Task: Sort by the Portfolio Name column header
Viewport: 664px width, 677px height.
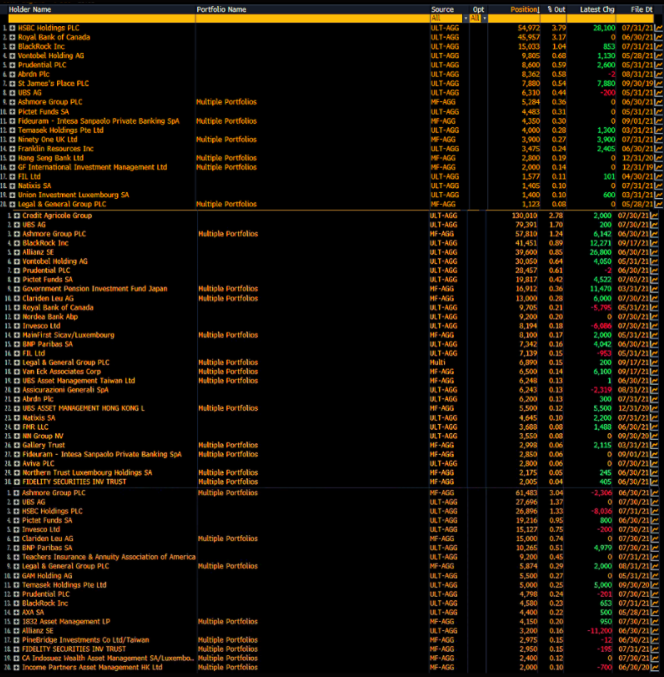Action: pyautogui.click(x=221, y=9)
